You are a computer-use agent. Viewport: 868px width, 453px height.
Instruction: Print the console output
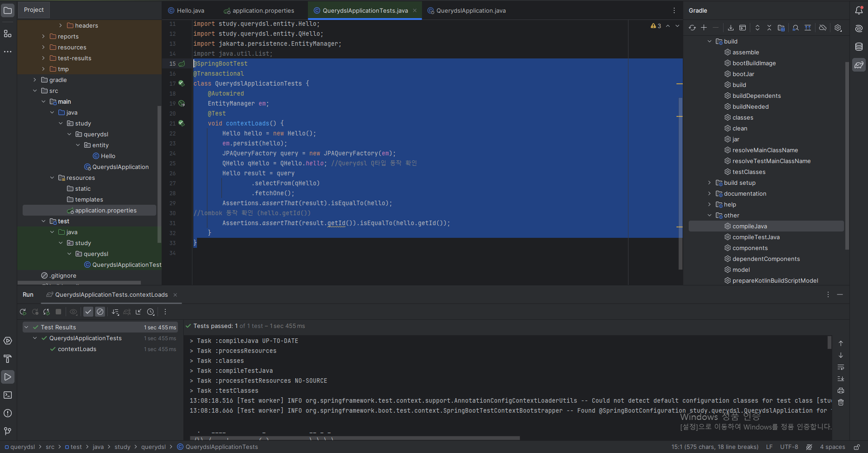click(x=841, y=390)
